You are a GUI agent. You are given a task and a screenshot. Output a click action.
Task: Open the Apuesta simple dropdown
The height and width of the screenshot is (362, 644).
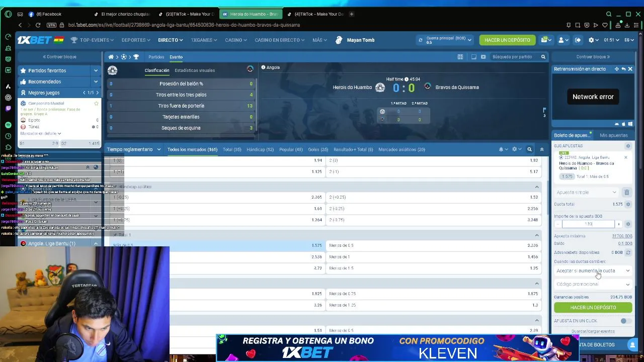tap(587, 192)
